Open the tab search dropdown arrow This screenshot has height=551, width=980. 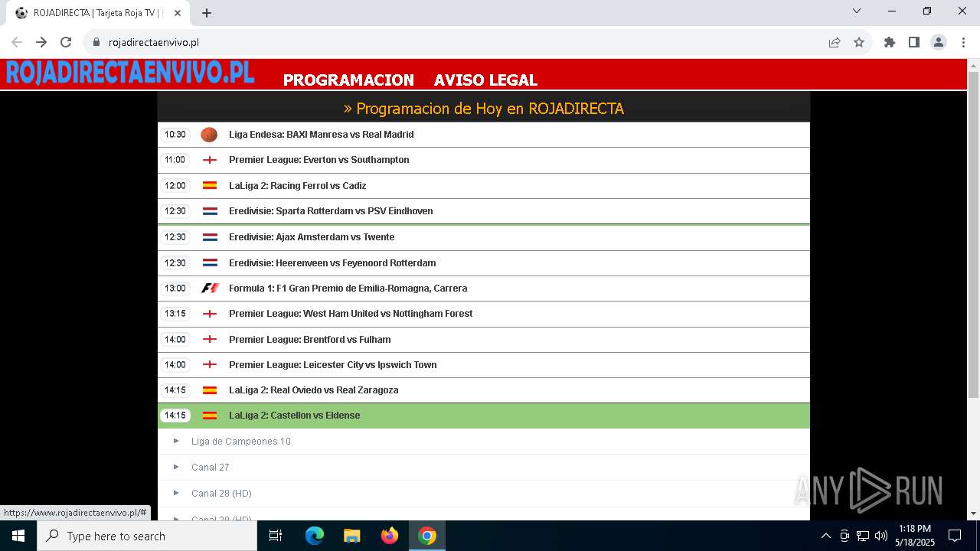tap(857, 11)
